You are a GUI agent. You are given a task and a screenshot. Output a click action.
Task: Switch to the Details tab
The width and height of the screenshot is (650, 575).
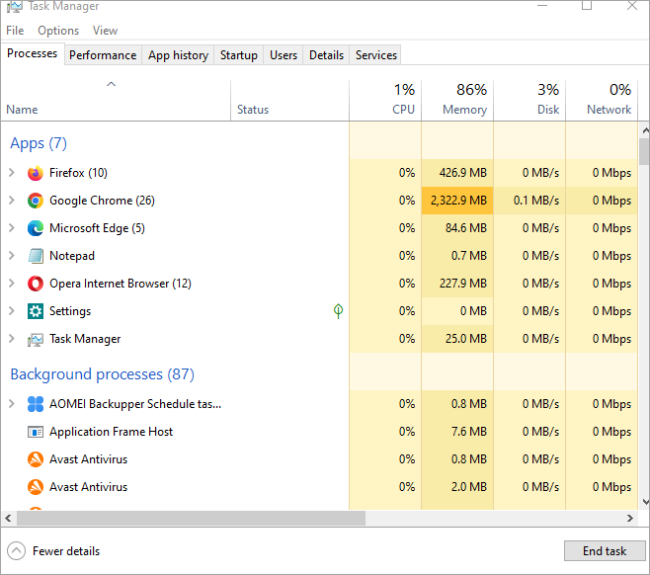click(x=327, y=55)
